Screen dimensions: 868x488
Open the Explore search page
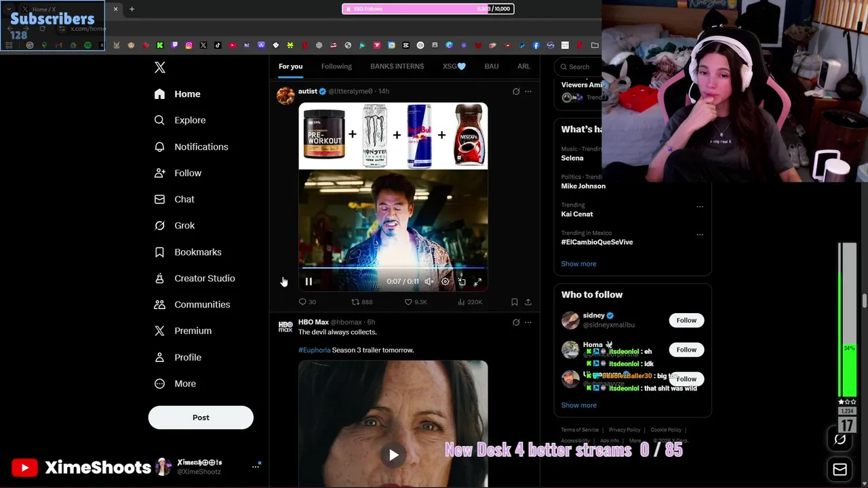(180, 120)
